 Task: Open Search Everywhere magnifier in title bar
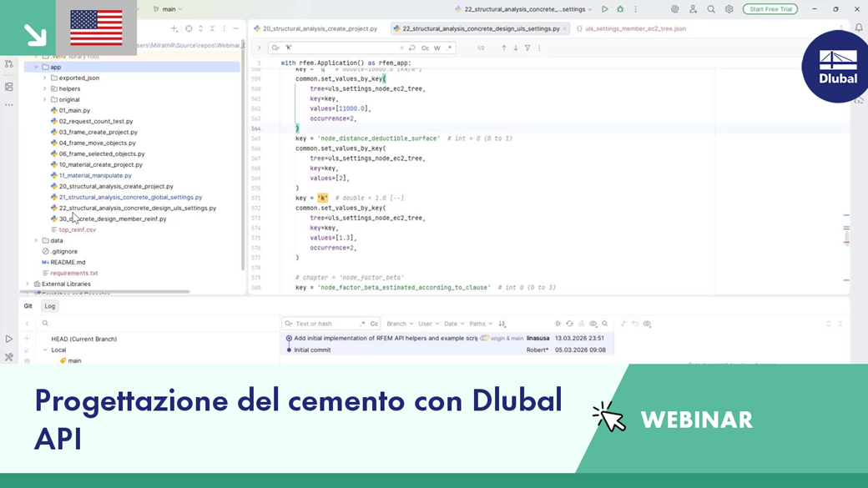pyautogui.click(x=711, y=9)
